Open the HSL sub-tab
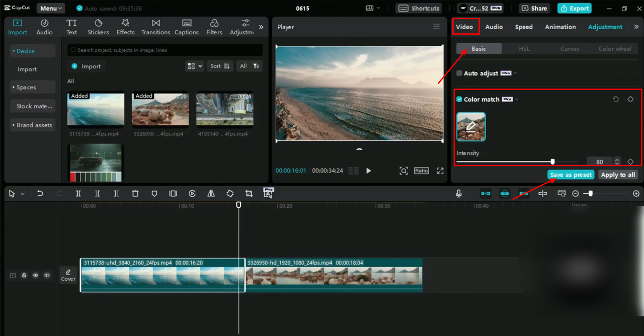 (524, 49)
